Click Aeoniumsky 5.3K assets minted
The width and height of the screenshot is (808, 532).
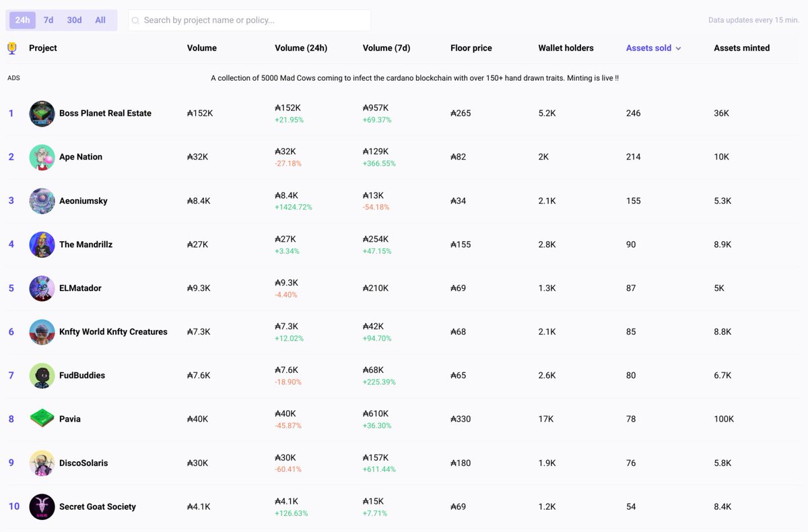click(x=722, y=201)
